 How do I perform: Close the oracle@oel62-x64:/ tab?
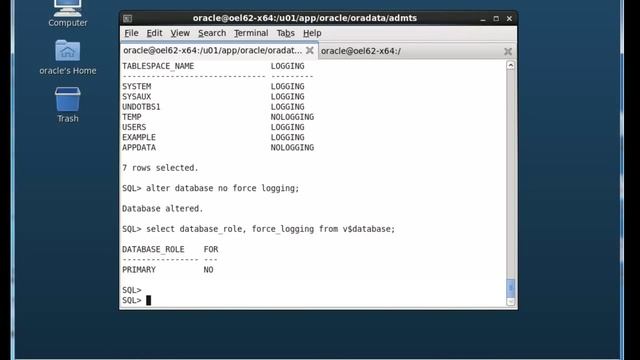click(x=508, y=51)
